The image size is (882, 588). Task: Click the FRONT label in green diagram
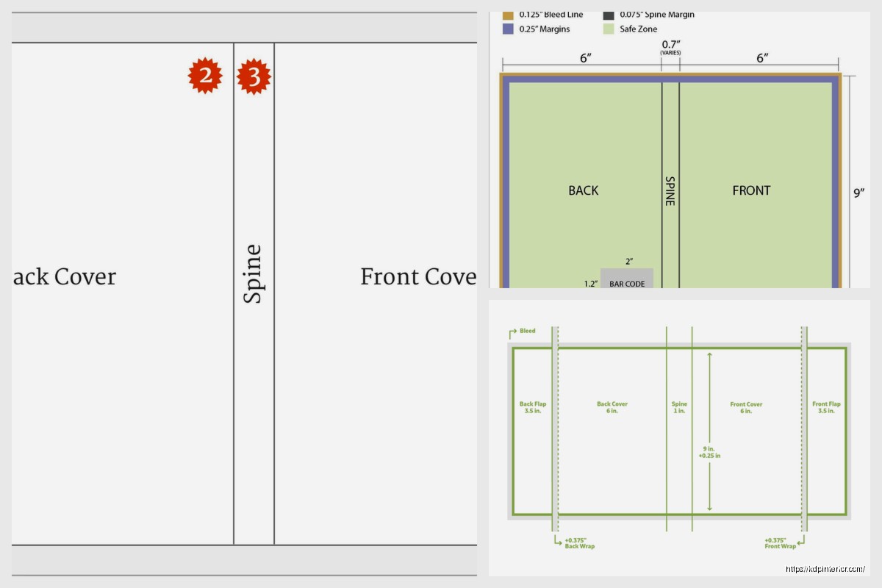751,190
